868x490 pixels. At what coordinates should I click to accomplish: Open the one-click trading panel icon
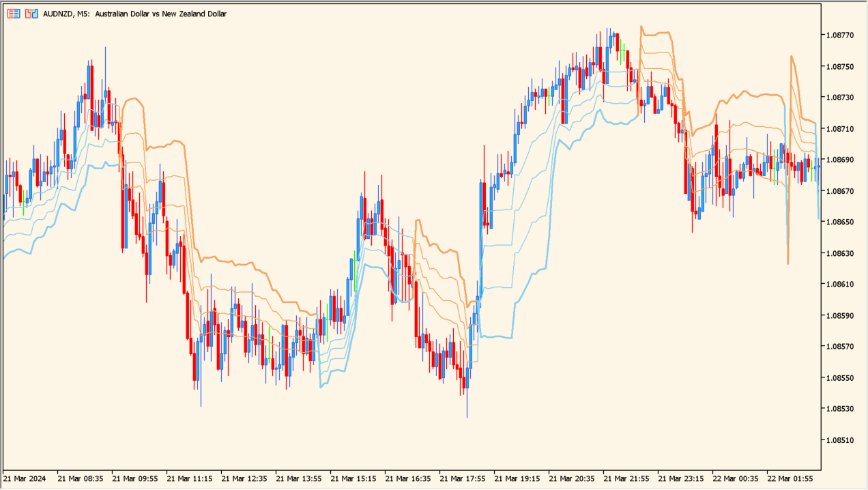tap(13, 13)
